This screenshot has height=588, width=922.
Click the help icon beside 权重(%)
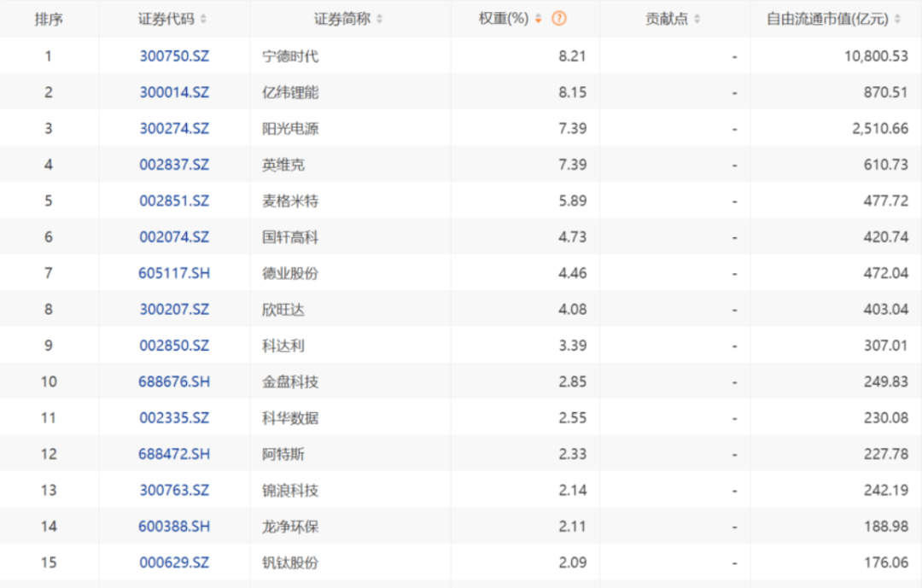click(559, 19)
